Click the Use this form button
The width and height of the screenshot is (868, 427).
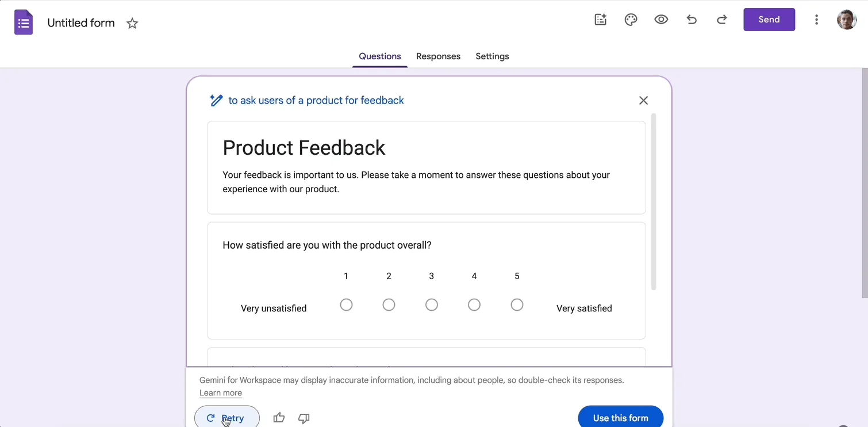tap(621, 417)
